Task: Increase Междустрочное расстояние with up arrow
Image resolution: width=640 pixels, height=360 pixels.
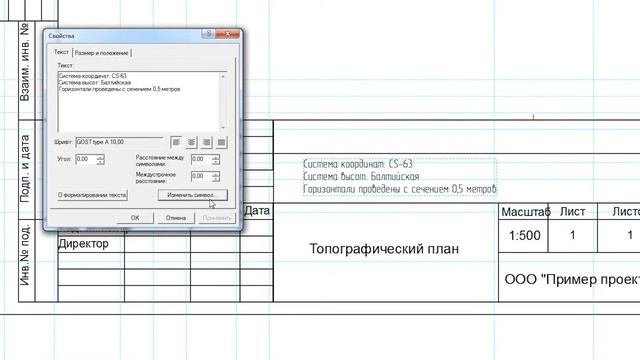Action: 216,174
